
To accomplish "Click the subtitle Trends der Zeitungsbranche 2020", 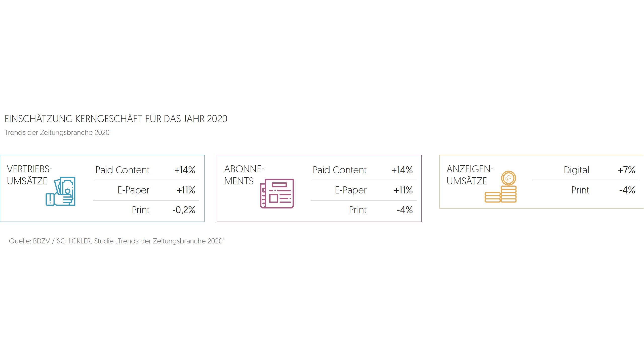I will [57, 132].
